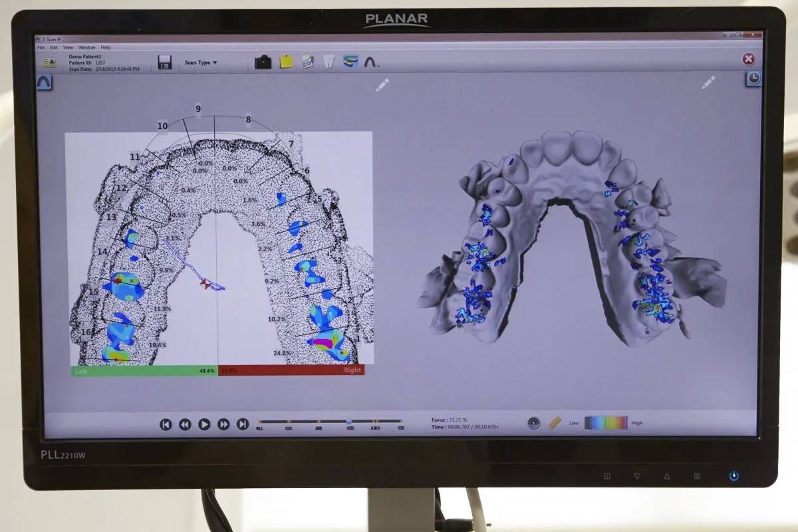Step backward with rewind button
Image resolution: width=798 pixels, height=532 pixels.
click(186, 424)
